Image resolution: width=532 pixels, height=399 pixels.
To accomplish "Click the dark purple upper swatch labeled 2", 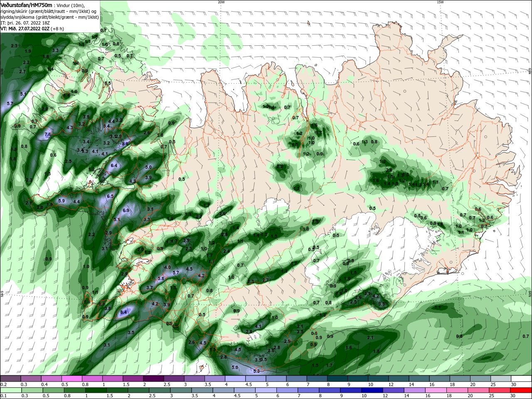I will coord(153,379).
